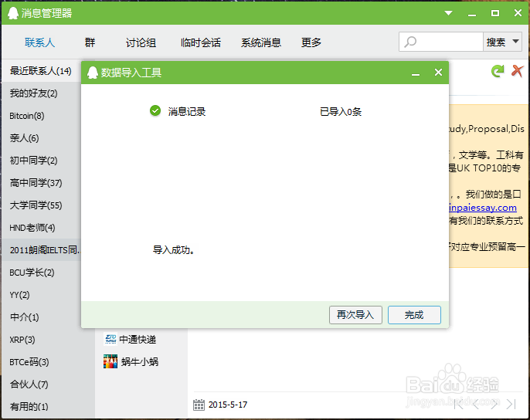Click the 再次导入 button
This screenshot has width=530, height=420.
click(355, 315)
